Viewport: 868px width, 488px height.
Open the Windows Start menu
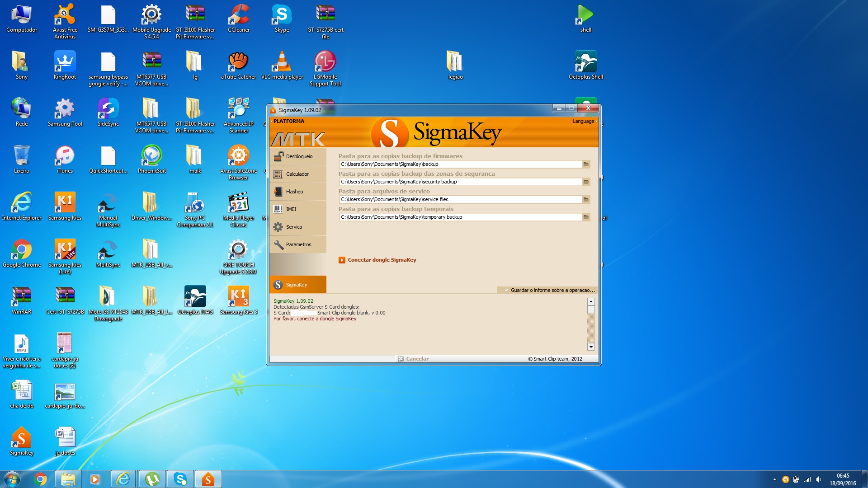pos(12,479)
